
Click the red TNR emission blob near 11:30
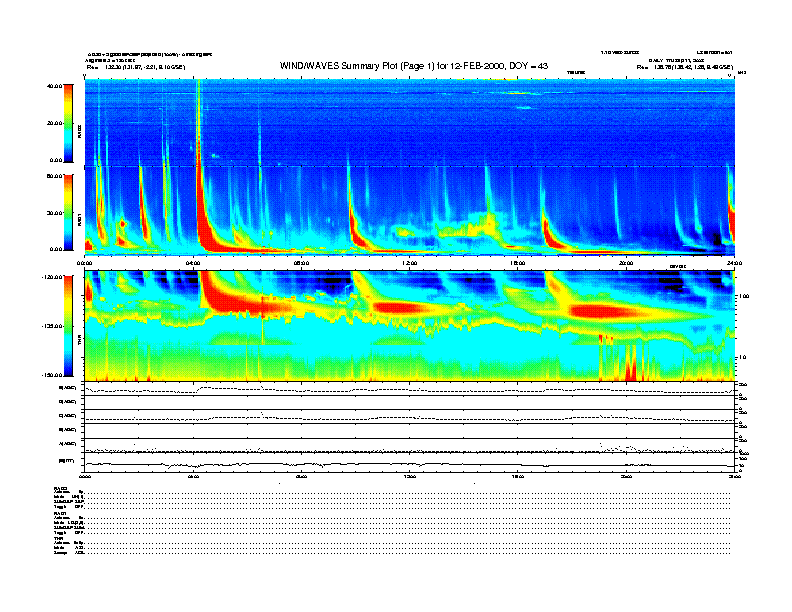point(399,308)
